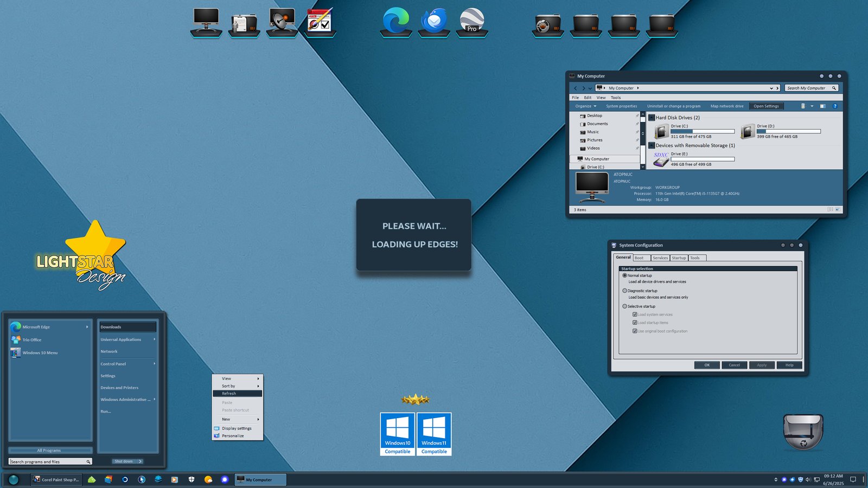Select Drive (C:) hard disk icon
Image resolution: width=868 pixels, height=488 pixels.
pos(661,131)
